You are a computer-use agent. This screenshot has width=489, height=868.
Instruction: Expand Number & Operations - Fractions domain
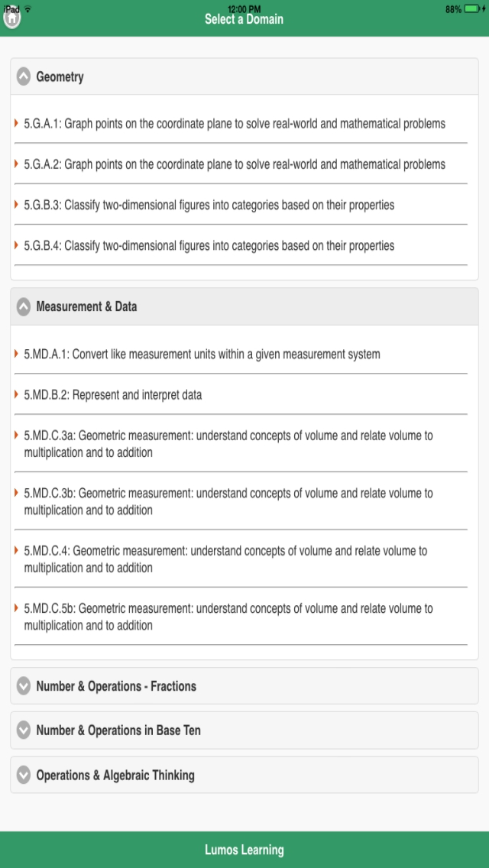116,686
